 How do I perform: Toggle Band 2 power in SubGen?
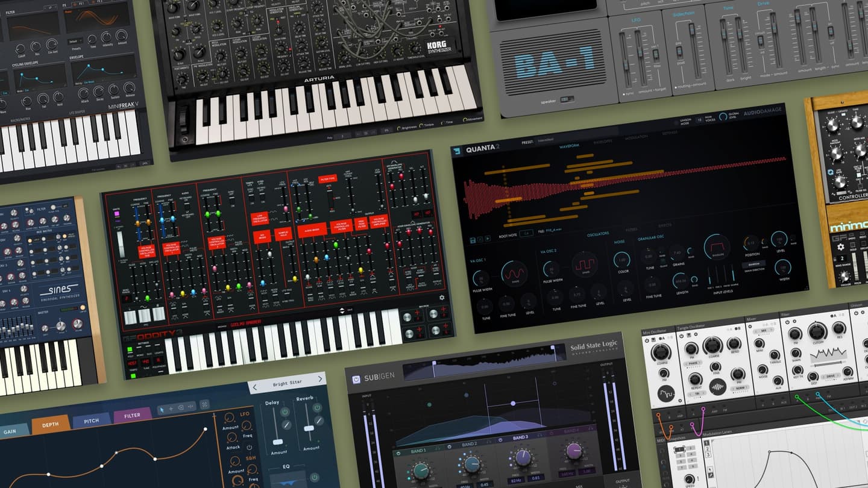click(450, 446)
